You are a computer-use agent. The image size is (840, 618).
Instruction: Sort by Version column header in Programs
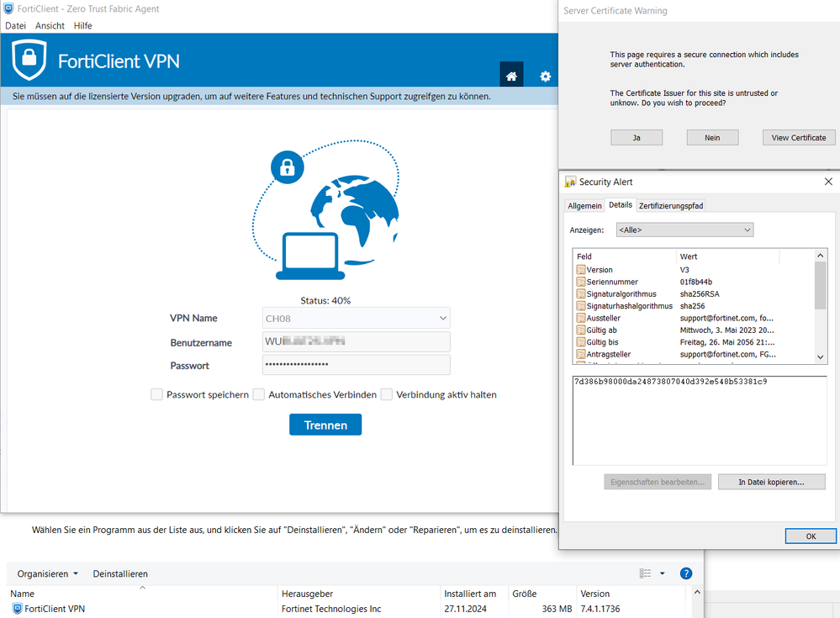631,594
